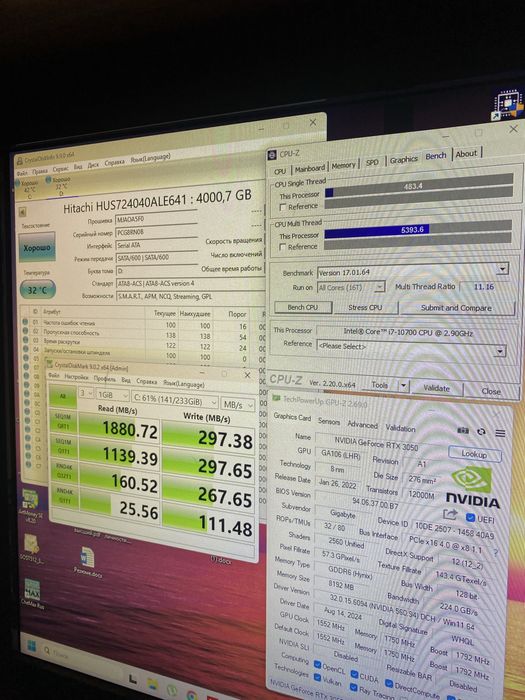Image resolution: width=525 pixels, height=700 pixels.
Task: Open the Справка menu in CrystalDiskInfo
Action: click(x=114, y=162)
